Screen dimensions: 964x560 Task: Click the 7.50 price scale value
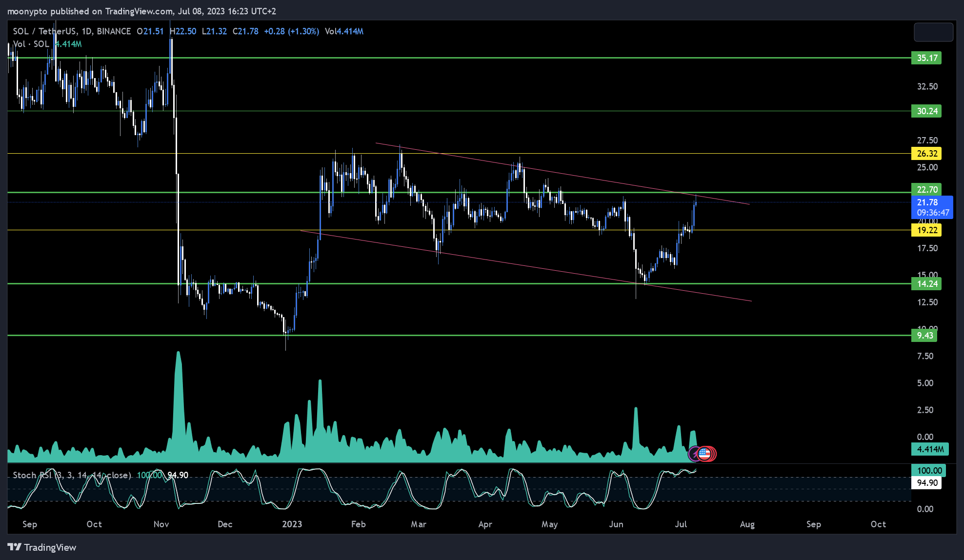point(925,356)
